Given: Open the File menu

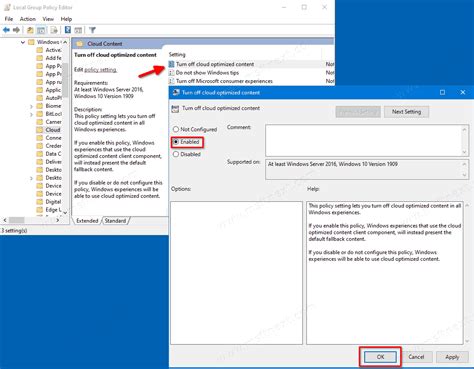Looking at the screenshot, I should tap(9, 19).
